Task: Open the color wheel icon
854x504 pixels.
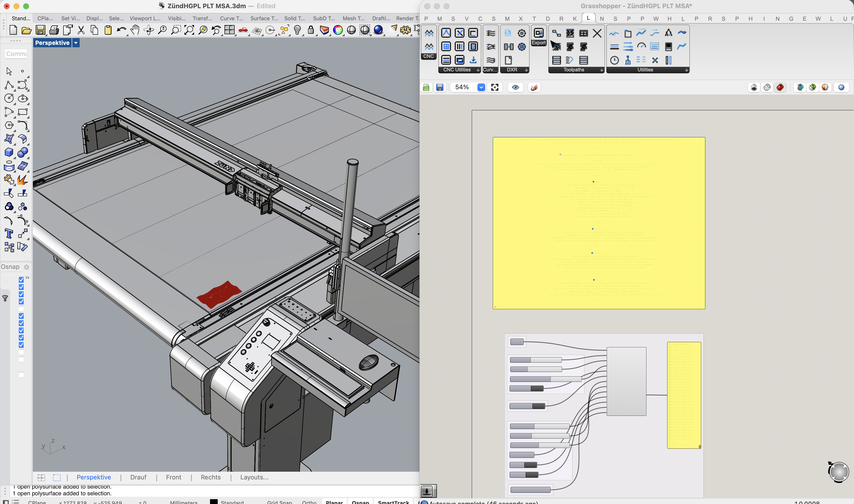Action: click(x=338, y=30)
